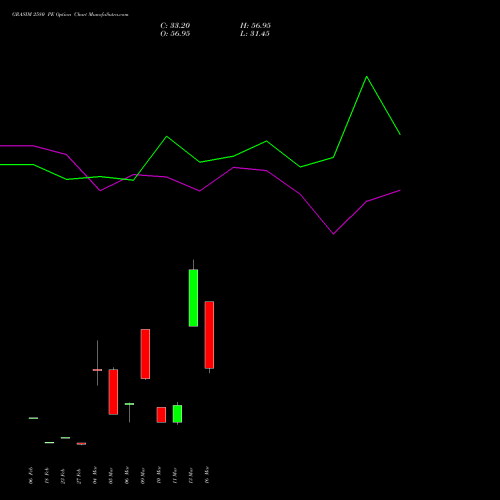Click the close value C: 33.20
The height and width of the screenshot is (500, 500).
tap(175, 26)
